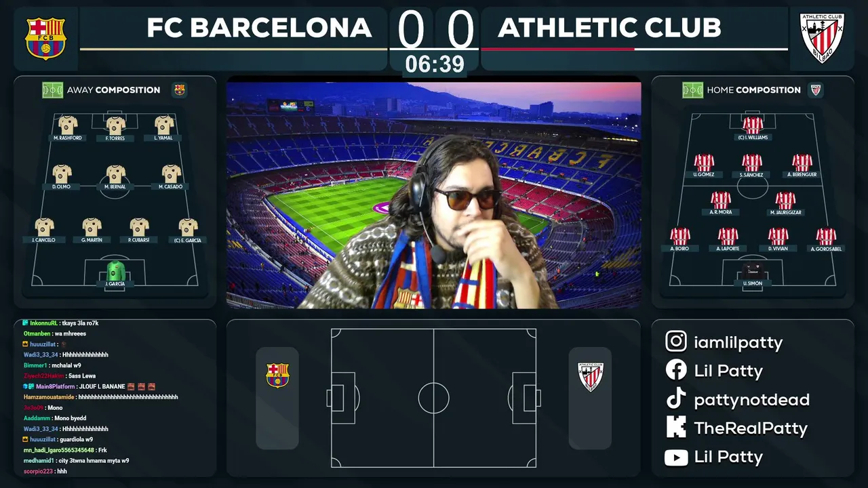Screen dimensions: 868x488
Task: Select I. Williams' striped shirt in home lineup
Action: point(753,125)
